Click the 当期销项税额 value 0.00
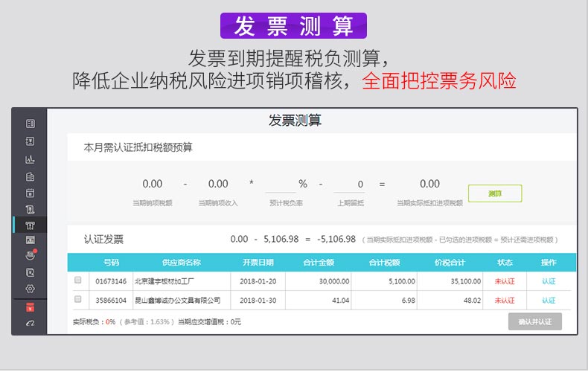Screen dimensions: 588x372 [153, 184]
